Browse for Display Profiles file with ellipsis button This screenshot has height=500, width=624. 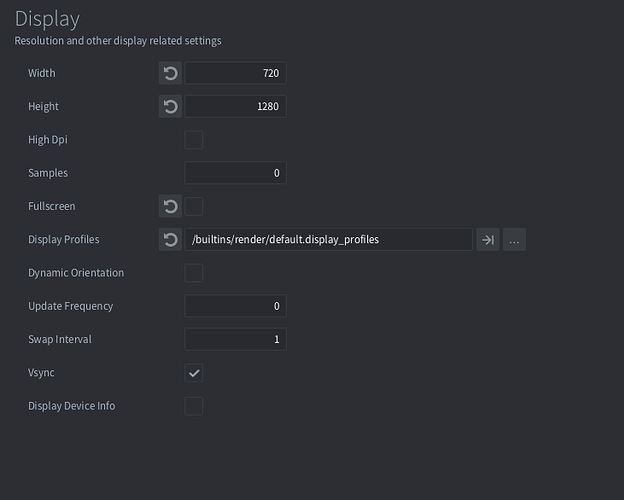pos(514,240)
